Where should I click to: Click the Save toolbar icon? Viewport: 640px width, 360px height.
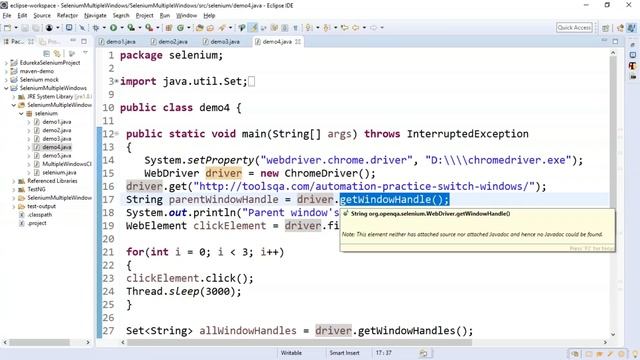pos(25,28)
